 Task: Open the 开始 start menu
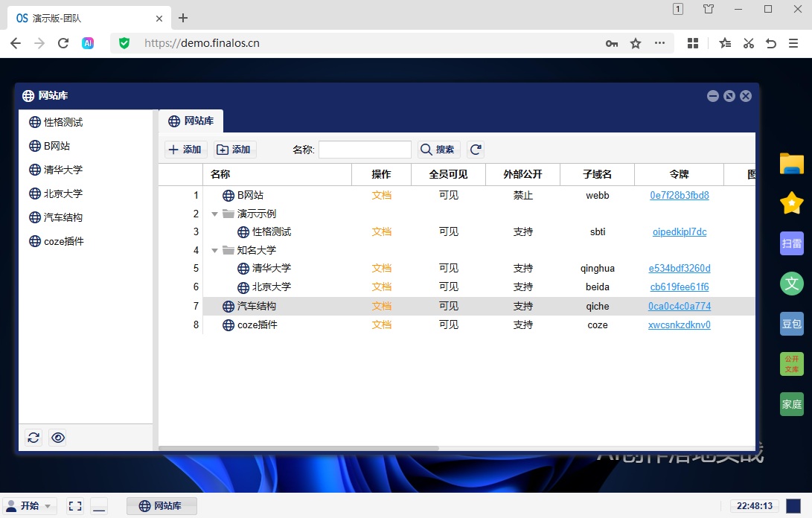(x=29, y=506)
